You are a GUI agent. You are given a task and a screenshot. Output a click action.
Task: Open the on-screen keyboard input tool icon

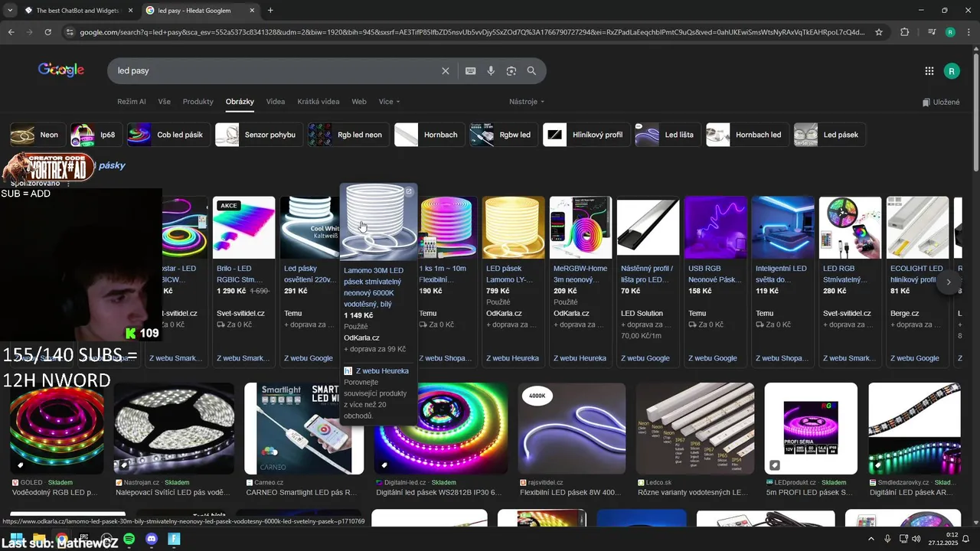[x=470, y=70]
